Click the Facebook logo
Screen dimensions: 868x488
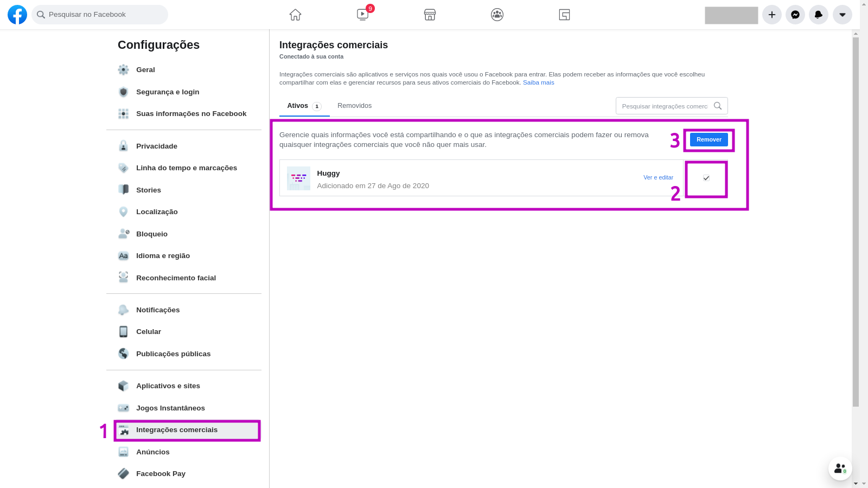tap(17, 15)
